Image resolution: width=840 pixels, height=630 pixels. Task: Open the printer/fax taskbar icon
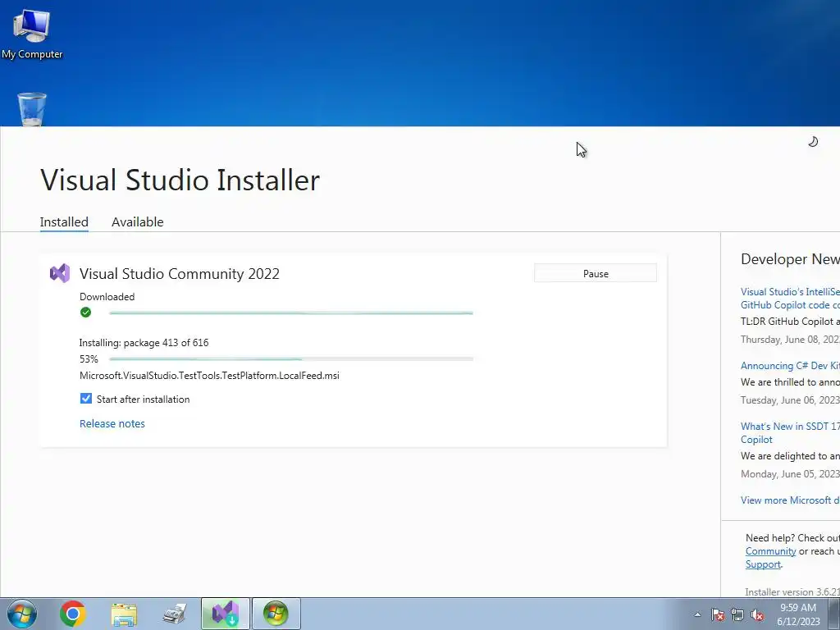point(175,614)
